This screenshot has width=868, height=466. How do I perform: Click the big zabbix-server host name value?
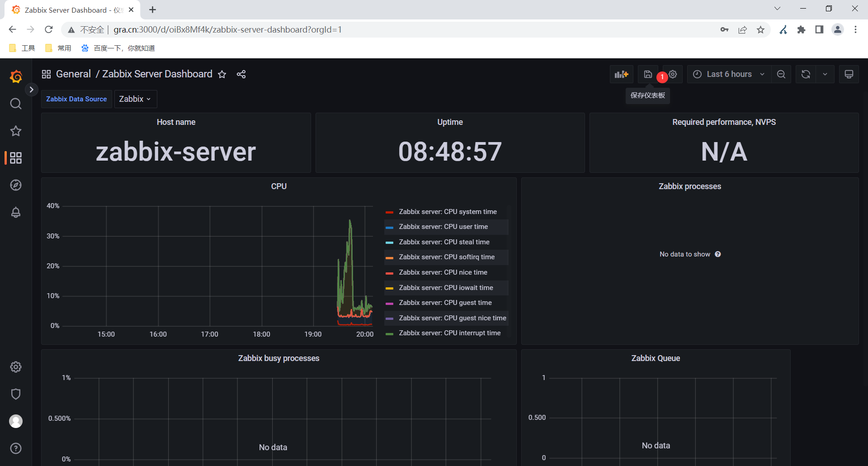tap(176, 152)
